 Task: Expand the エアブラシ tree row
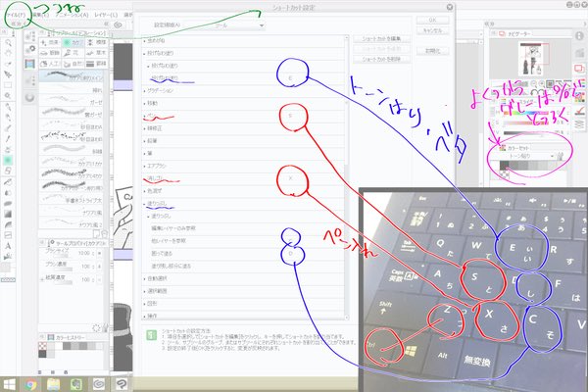click(x=144, y=166)
